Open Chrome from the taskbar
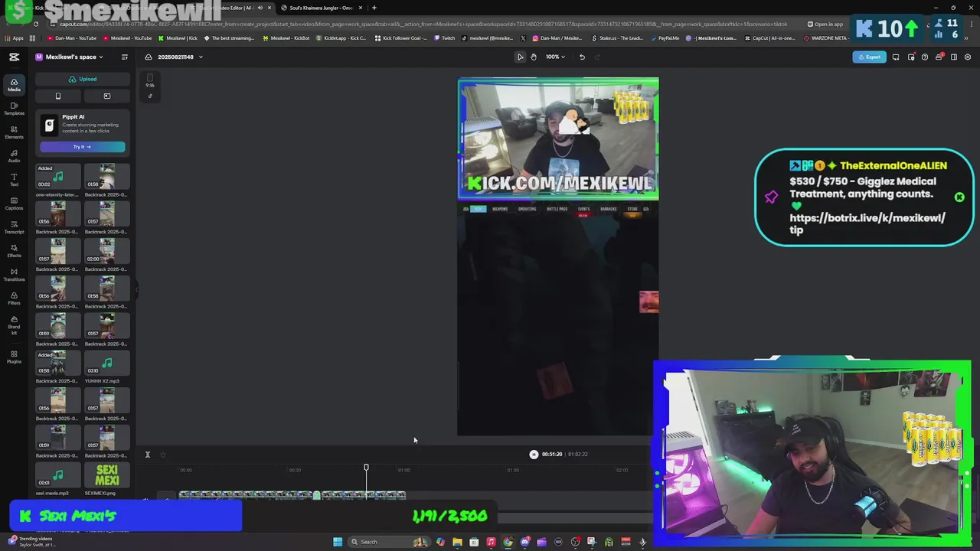Viewport: 980px width, 551px height. point(508,542)
